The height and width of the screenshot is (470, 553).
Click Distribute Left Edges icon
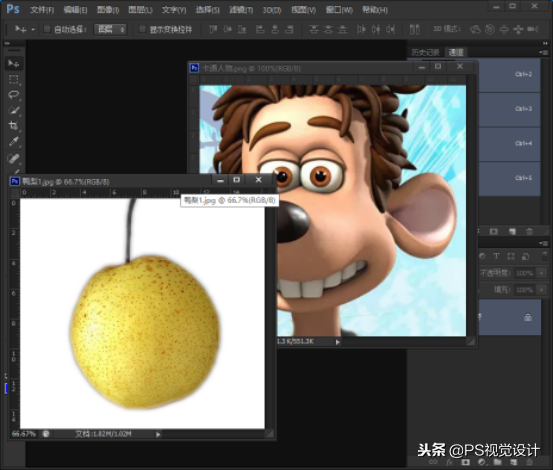click(x=361, y=29)
